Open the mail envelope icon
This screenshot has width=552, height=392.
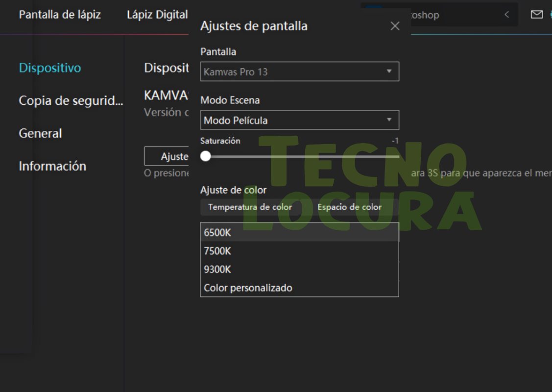tap(536, 14)
